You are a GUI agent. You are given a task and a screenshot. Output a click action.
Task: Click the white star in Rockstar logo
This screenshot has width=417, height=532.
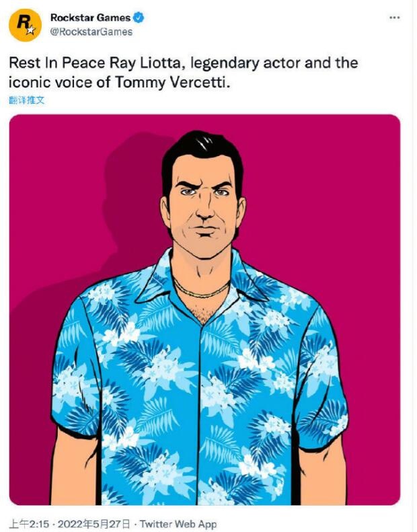(x=30, y=30)
